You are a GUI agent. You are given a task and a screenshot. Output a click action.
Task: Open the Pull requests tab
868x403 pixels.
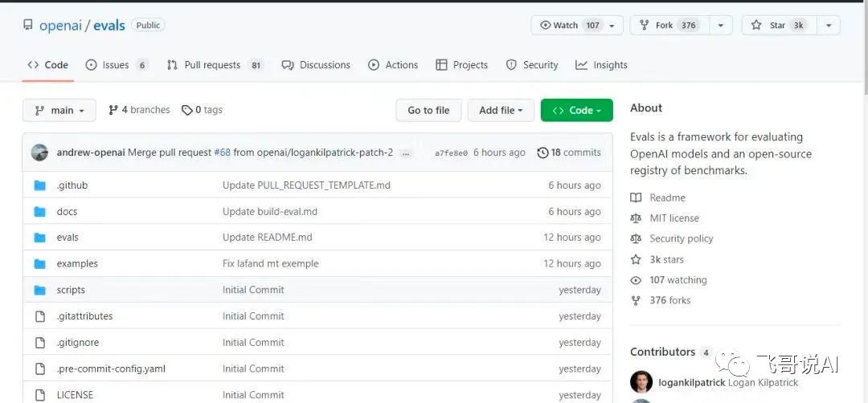(x=215, y=65)
